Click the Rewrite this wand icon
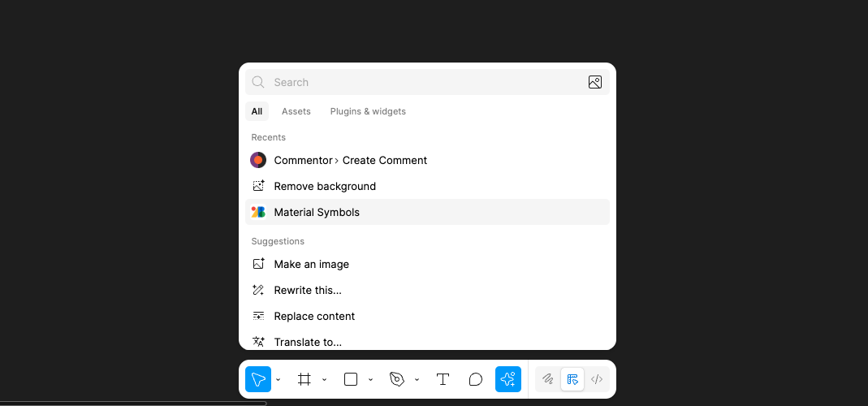Viewport: 868px width, 406px height. 258,290
